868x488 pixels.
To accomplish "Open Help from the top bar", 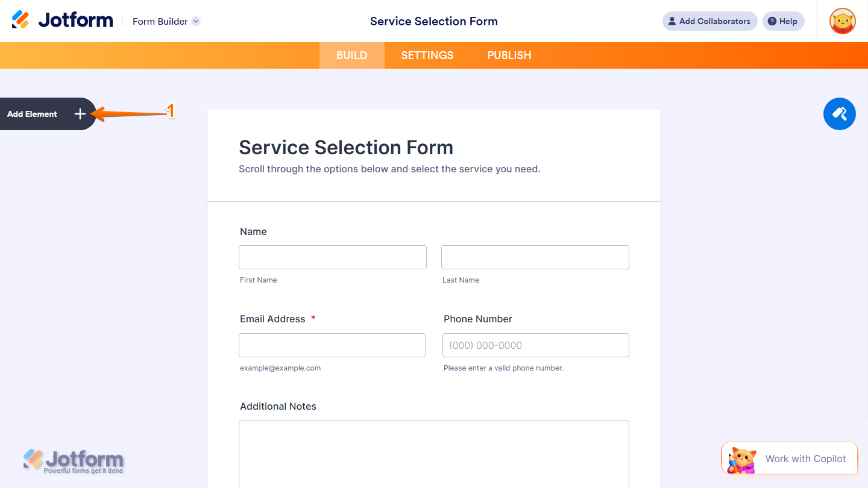I will coord(783,21).
